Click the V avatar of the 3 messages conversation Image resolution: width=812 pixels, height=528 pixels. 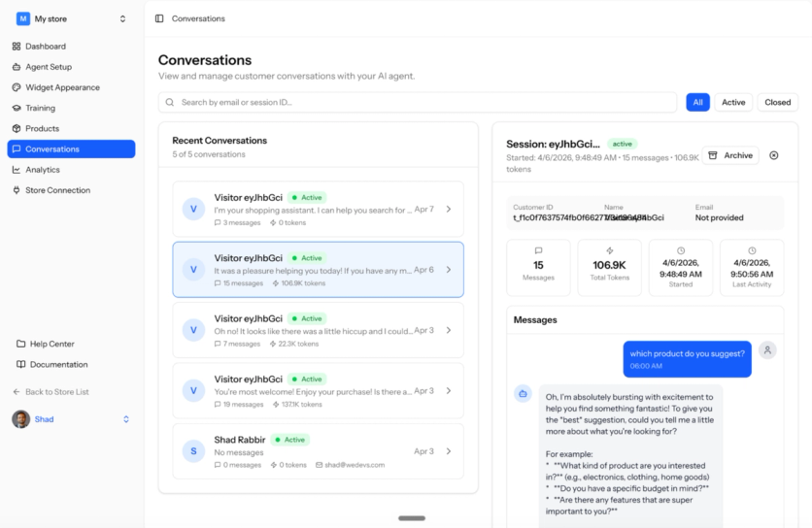coord(193,209)
